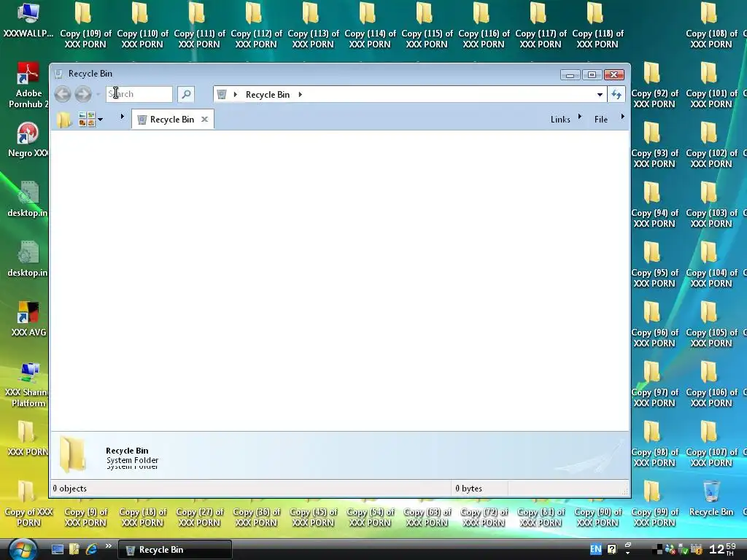Open the address bar history dropdown
The height and width of the screenshot is (560, 747).
[600, 94]
